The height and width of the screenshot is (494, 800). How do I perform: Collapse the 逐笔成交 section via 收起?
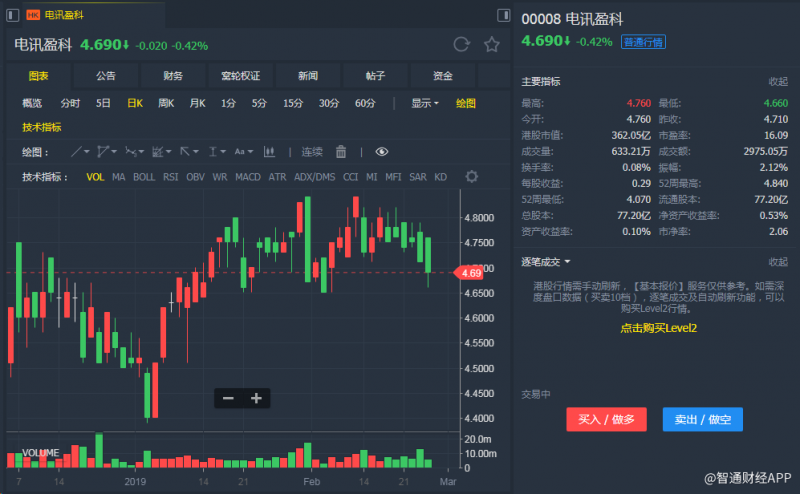tap(778, 262)
